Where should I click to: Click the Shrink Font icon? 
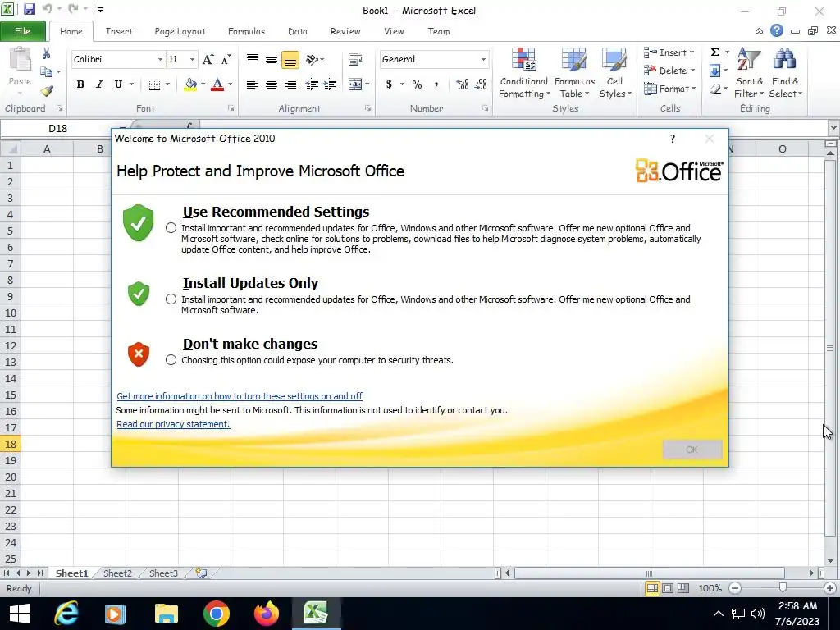click(226, 59)
